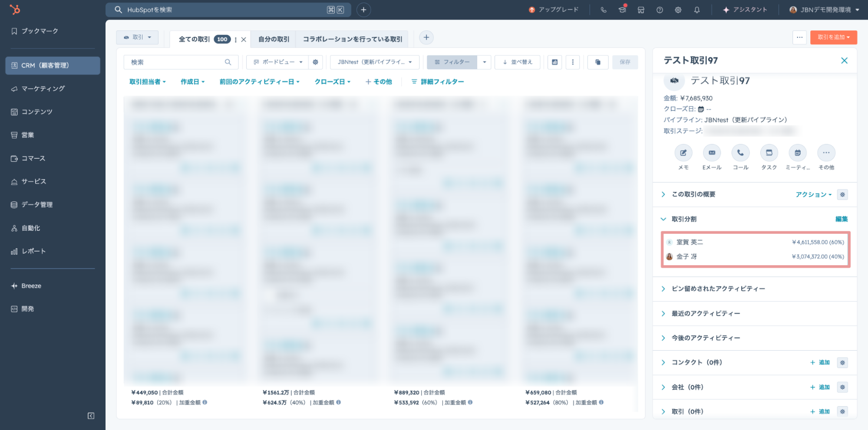Open the JBNtest pipeline dropdown
The height and width of the screenshot is (430, 868).
(x=374, y=62)
